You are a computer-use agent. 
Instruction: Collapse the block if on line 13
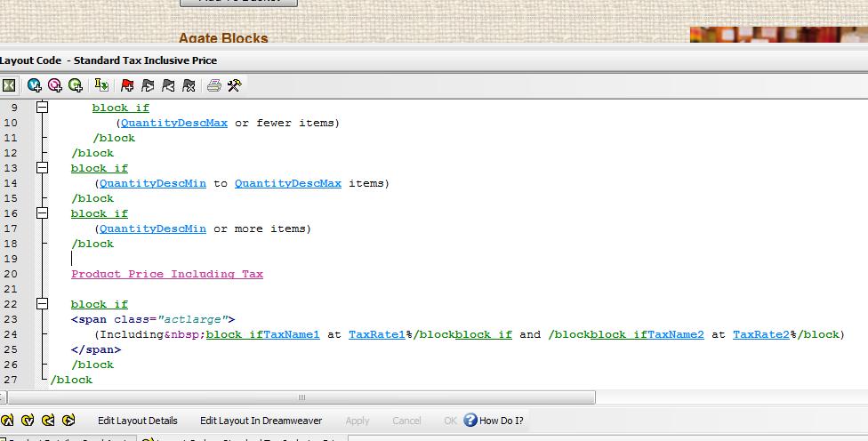(x=42, y=168)
